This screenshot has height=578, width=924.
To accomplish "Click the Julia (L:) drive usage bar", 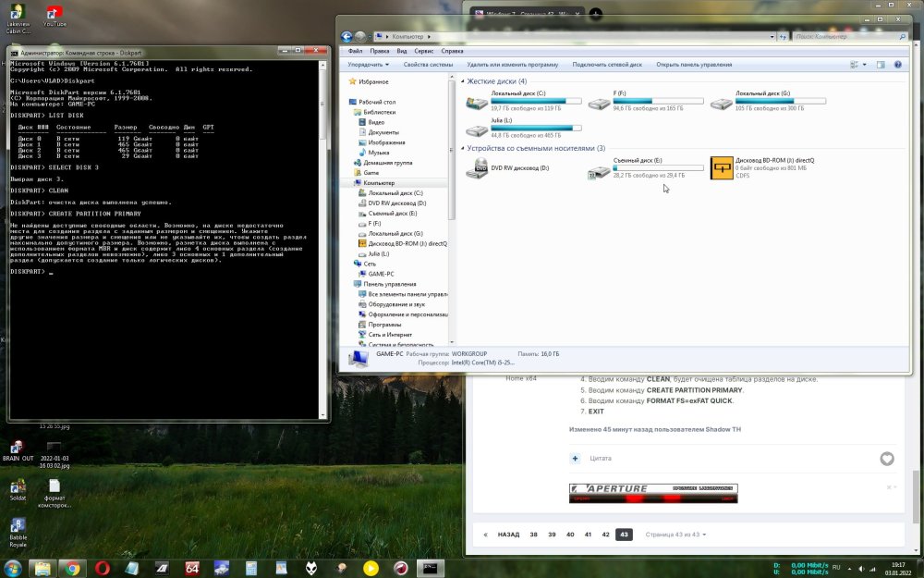I will pyautogui.click(x=537, y=129).
